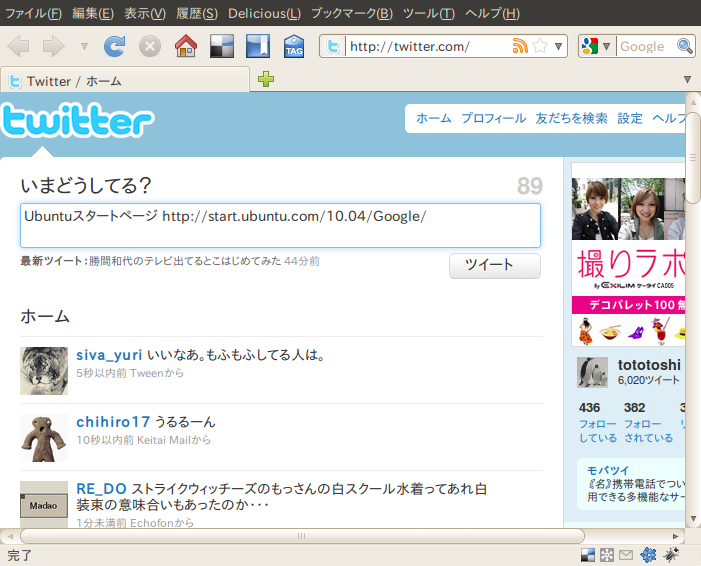Click the mail envelope status bar icon

tap(626, 555)
